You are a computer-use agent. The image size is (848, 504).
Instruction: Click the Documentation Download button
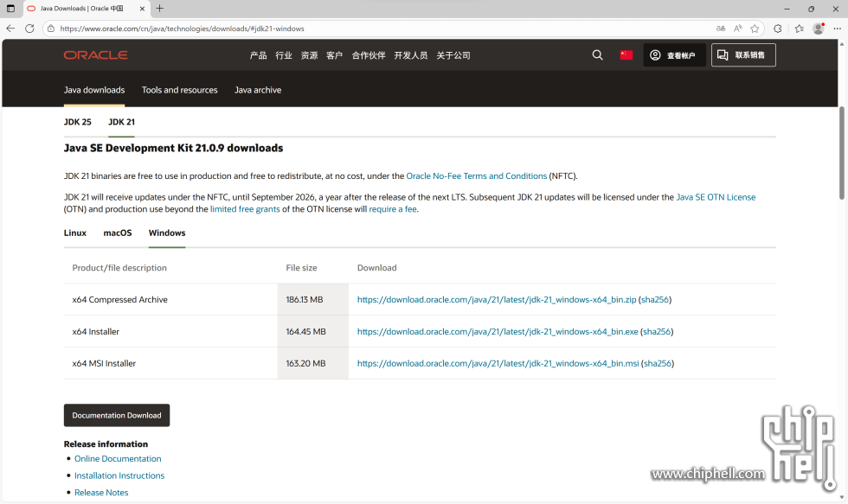(117, 416)
